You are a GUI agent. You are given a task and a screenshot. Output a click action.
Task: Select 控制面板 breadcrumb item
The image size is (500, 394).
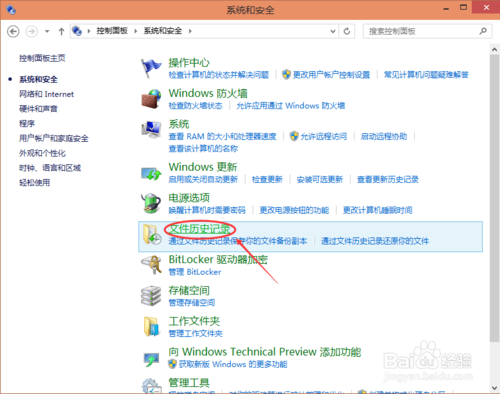[112, 31]
